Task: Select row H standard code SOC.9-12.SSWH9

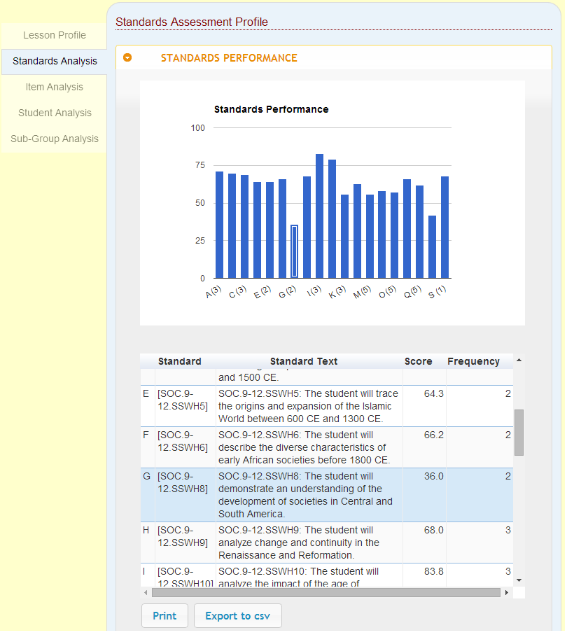Action: pyautogui.click(x=182, y=536)
